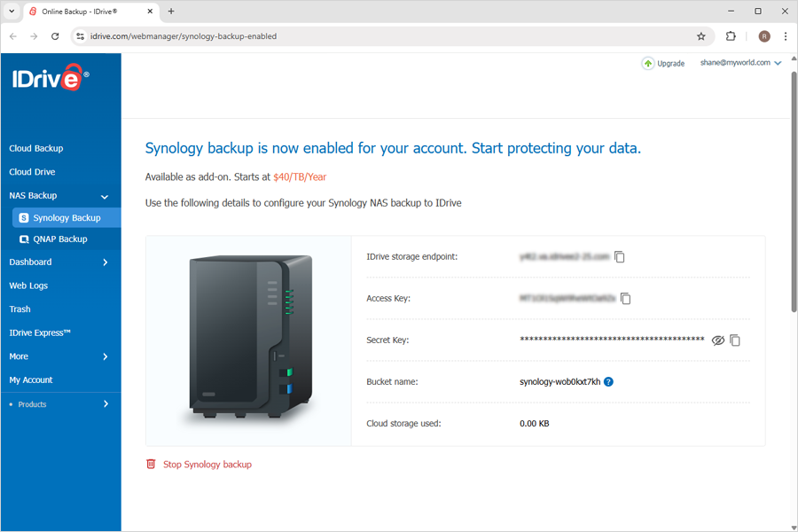The height and width of the screenshot is (532, 798).
Task: Click the 0.00 KB storage used value
Action: coord(535,424)
